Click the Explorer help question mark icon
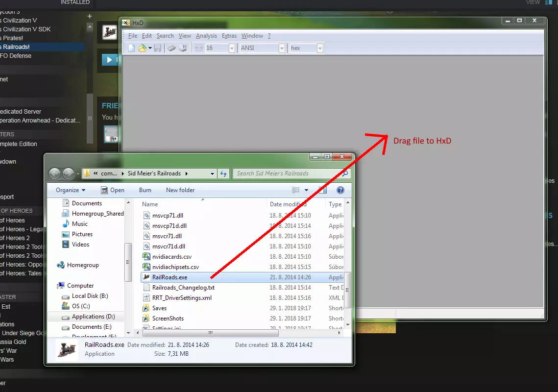558x392 pixels. pyautogui.click(x=340, y=190)
